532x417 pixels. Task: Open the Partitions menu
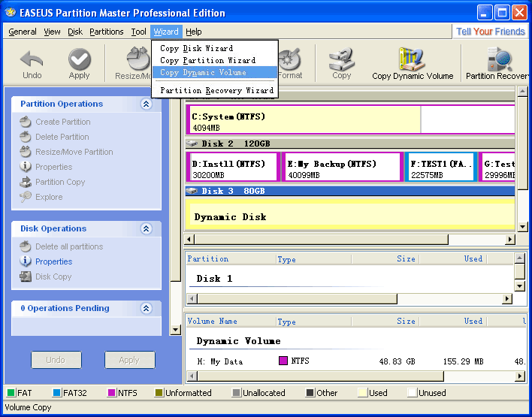click(107, 32)
